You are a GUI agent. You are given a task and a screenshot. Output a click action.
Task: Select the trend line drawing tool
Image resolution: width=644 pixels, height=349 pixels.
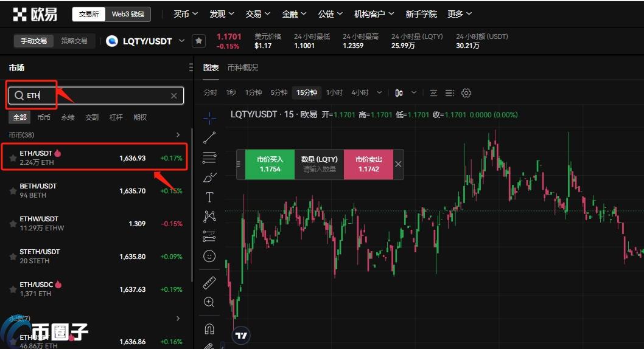click(209, 138)
